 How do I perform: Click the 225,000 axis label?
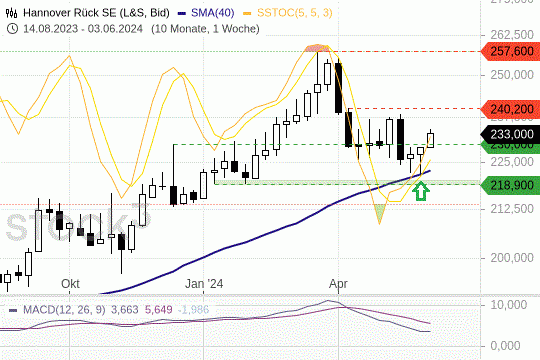coord(512,162)
